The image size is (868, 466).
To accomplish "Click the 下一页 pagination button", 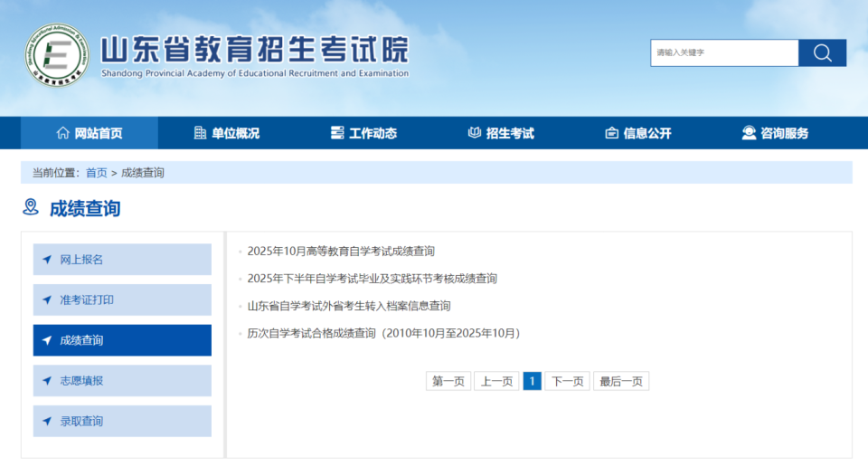I will point(568,381).
